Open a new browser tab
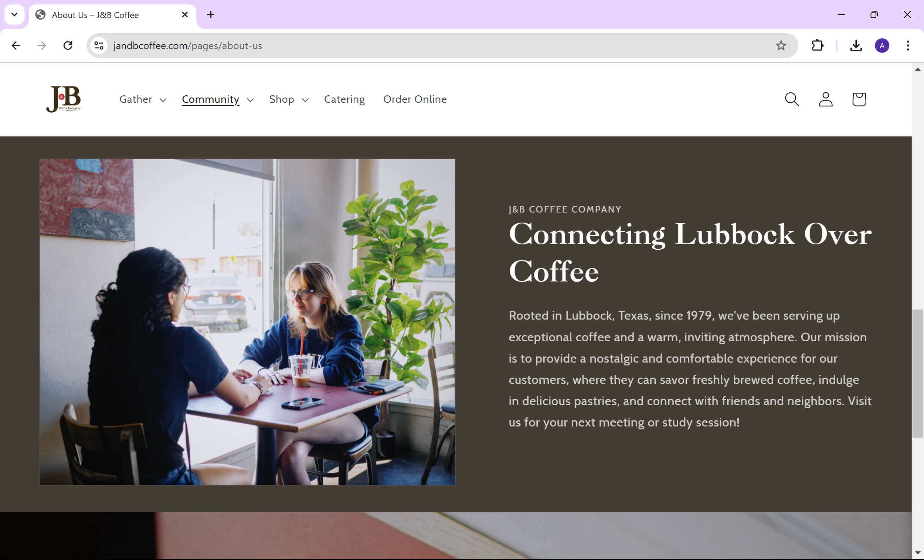924x560 pixels. pos(211,15)
